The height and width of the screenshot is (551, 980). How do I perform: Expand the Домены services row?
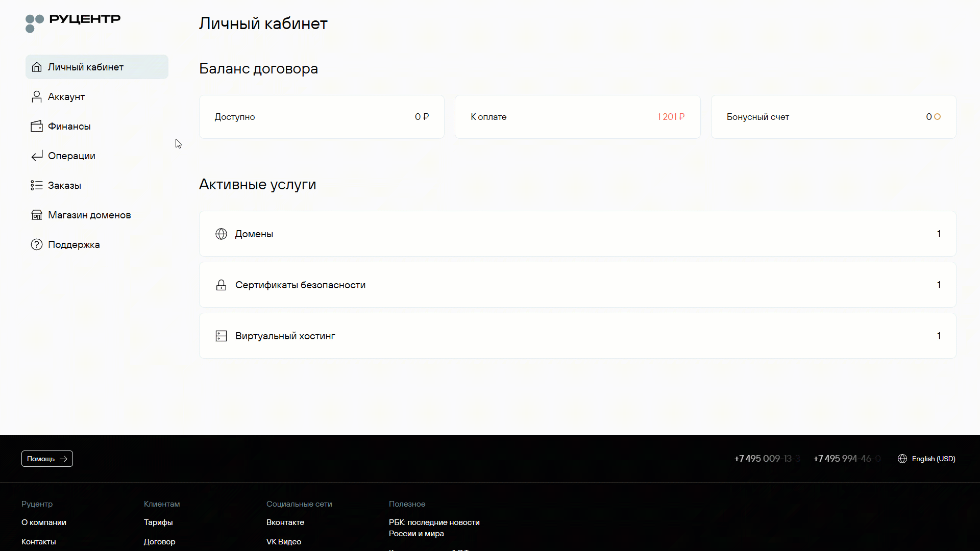[x=577, y=234]
